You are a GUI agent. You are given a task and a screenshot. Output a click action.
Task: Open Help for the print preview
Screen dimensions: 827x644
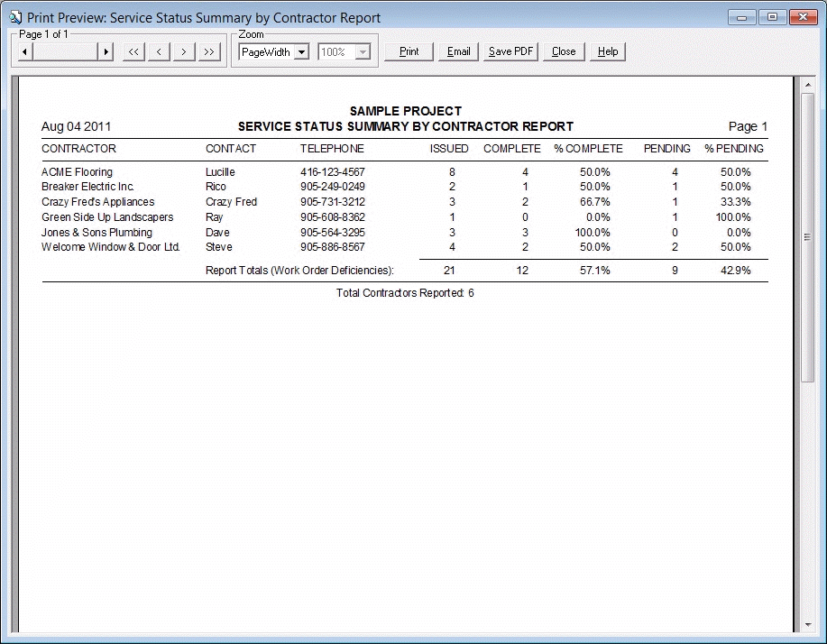pos(608,51)
